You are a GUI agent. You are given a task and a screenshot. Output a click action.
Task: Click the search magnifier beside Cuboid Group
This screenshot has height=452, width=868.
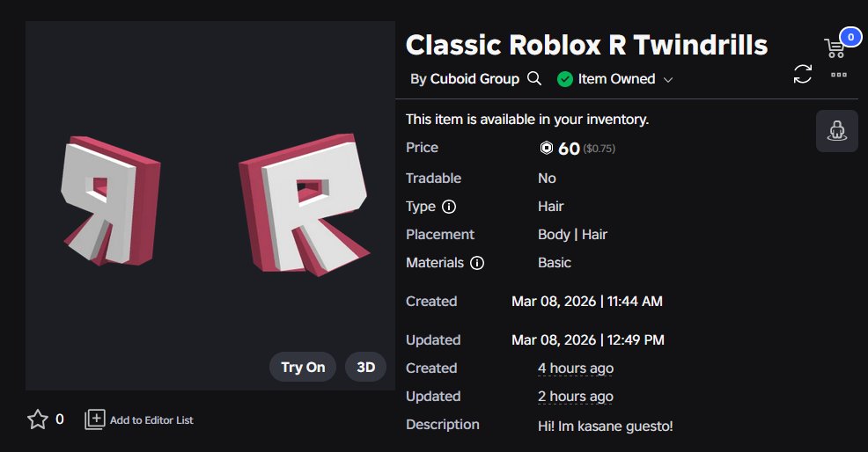[534, 78]
